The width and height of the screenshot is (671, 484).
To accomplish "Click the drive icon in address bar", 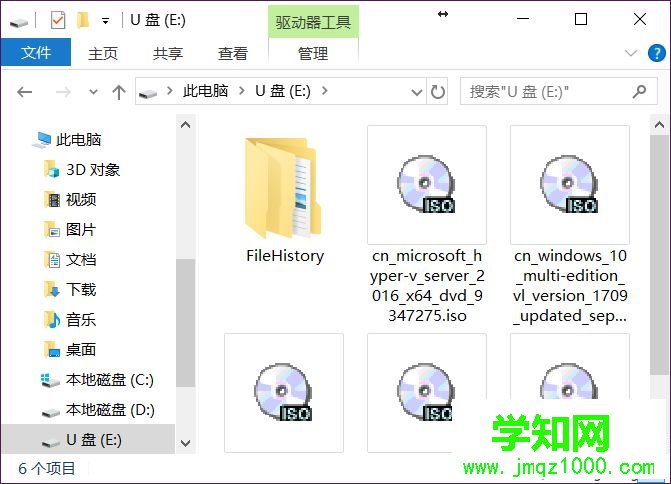I will [x=148, y=92].
